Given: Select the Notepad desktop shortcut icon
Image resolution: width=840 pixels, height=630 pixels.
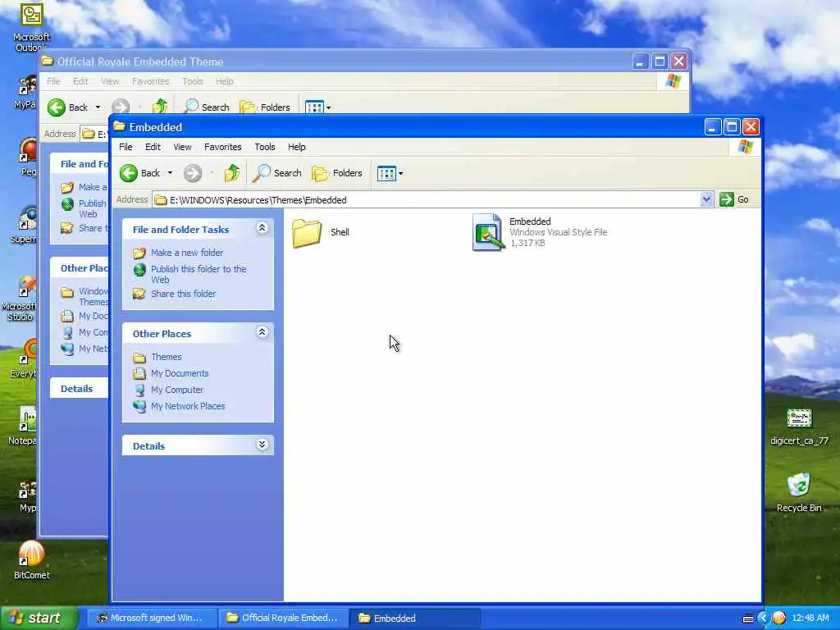Looking at the screenshot, I should (28, 419).
